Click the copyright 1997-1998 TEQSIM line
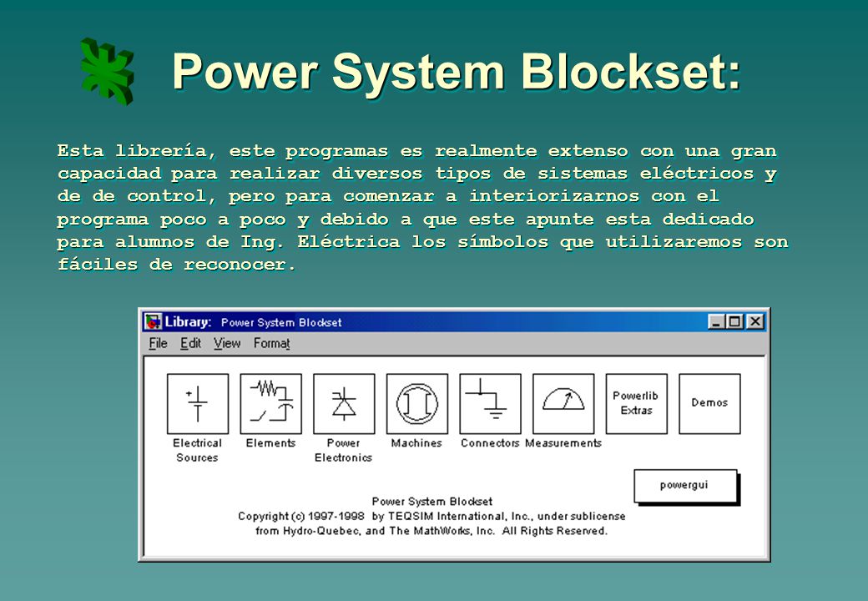 coord(431,516)
